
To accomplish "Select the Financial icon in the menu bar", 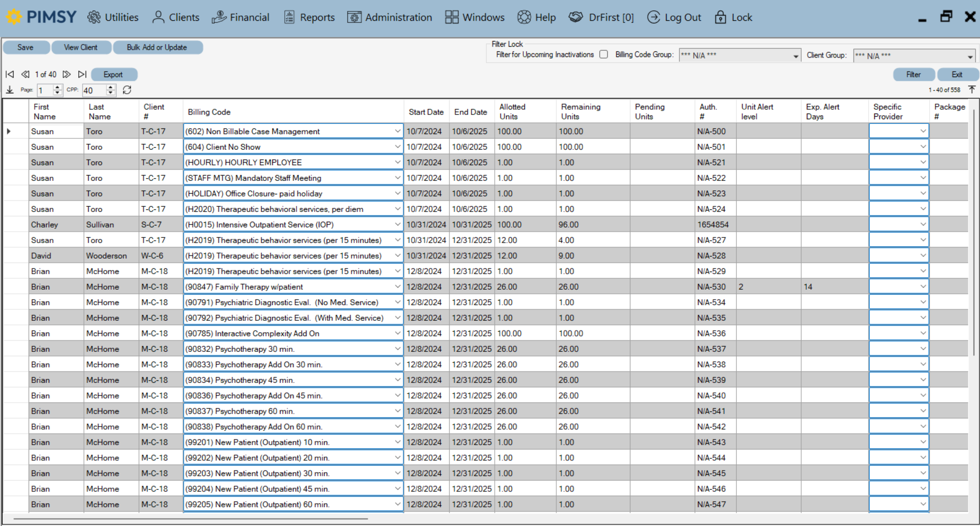I will pyautogui.click(x=219, y=16).
